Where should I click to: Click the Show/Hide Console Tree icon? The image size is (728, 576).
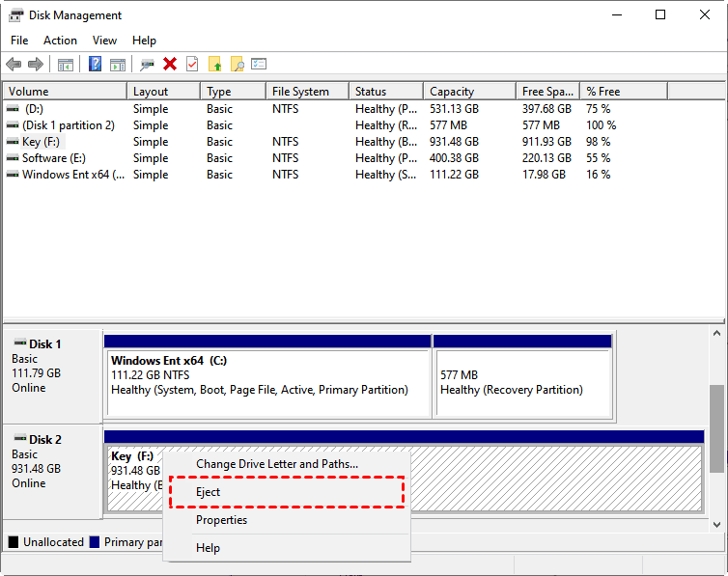66,65
